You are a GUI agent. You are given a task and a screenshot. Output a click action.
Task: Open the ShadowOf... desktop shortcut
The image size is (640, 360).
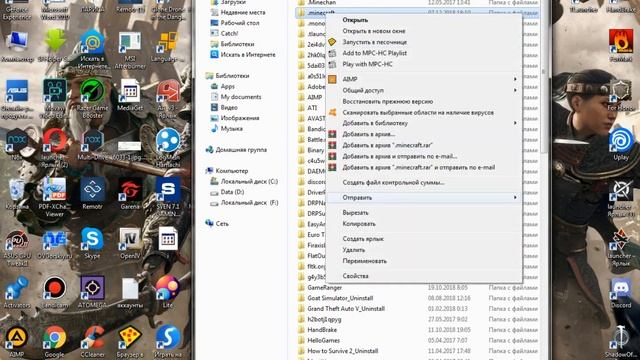point(621,342)
